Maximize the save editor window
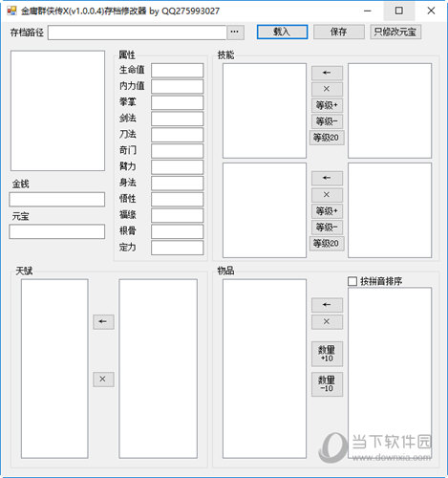 399,11
